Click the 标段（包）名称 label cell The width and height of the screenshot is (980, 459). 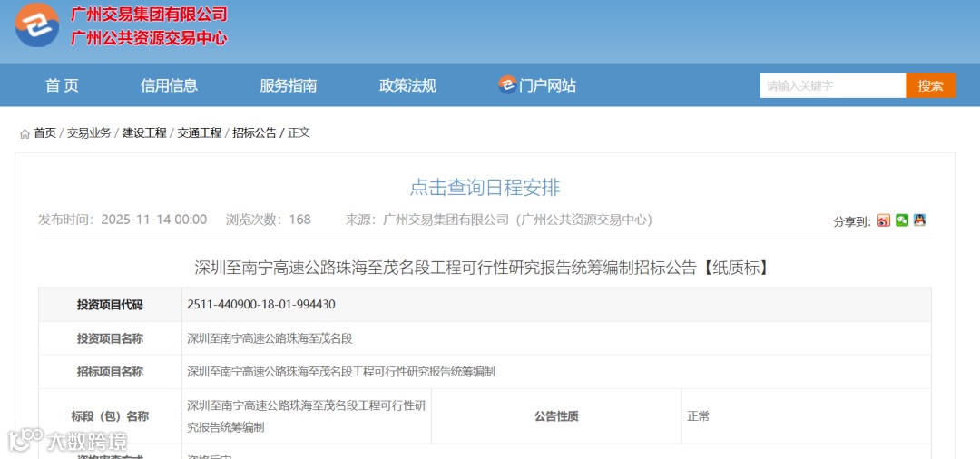110,416
